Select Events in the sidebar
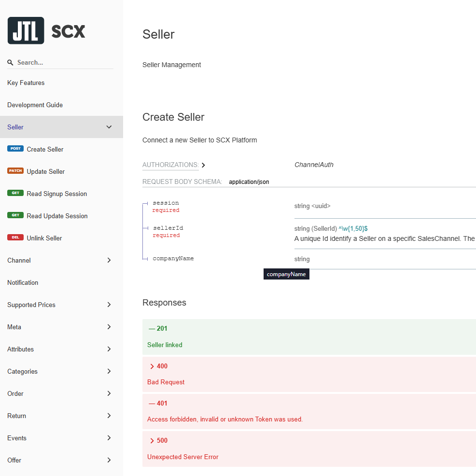476x476 pixels. coord(17,438)
